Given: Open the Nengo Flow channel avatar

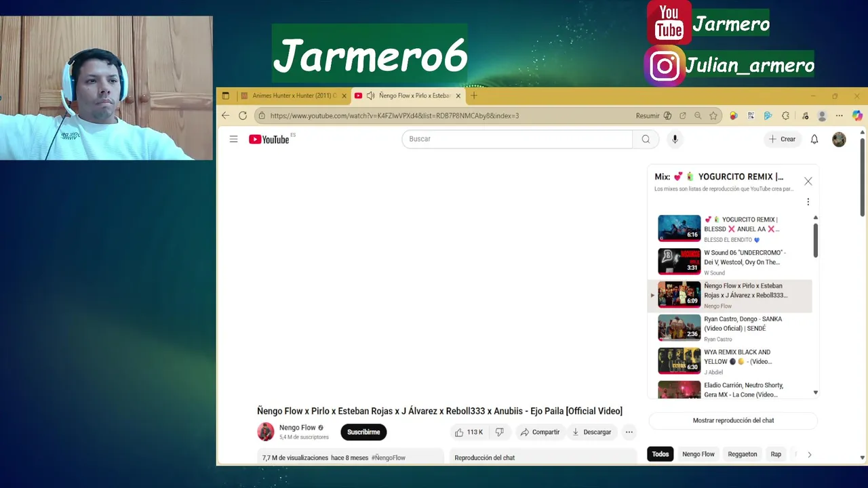Looking at the screenshot, I should click(x=266, y=432).
